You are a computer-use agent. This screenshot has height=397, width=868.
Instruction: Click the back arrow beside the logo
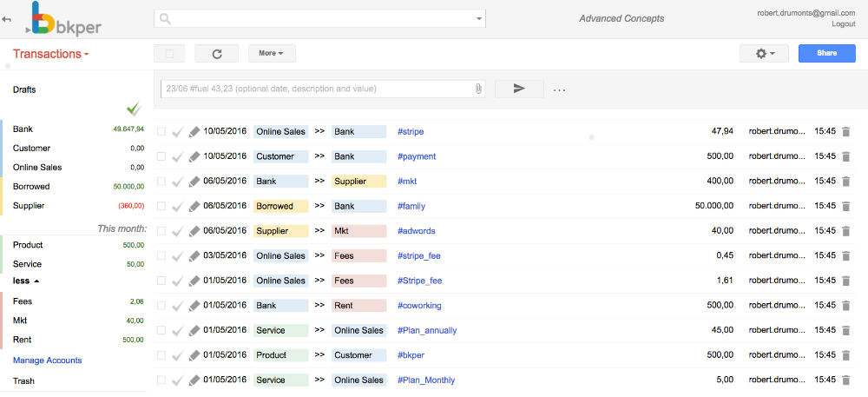coord(7,19)
